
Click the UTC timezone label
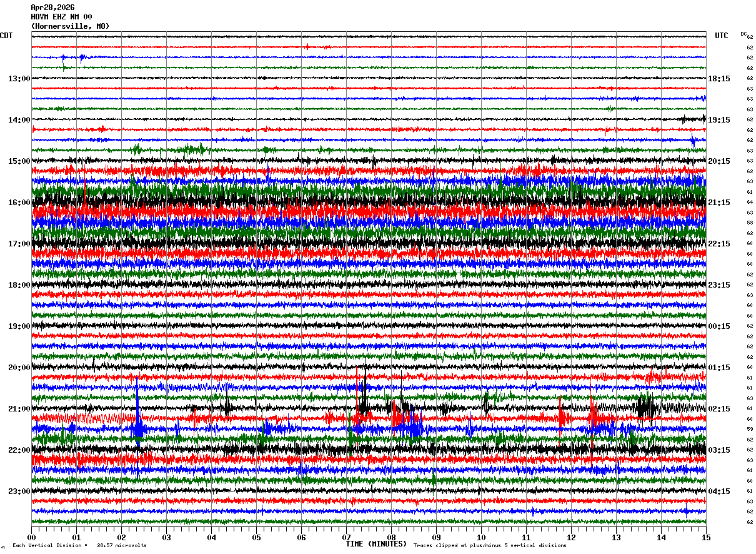pyautogui.click(x=722, y=36)
